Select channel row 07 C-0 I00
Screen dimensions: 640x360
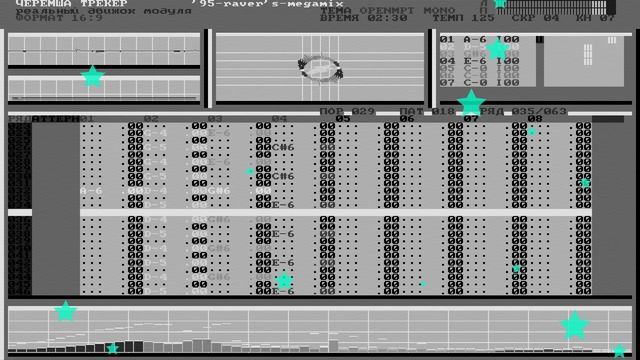click(x=480, y=82)
